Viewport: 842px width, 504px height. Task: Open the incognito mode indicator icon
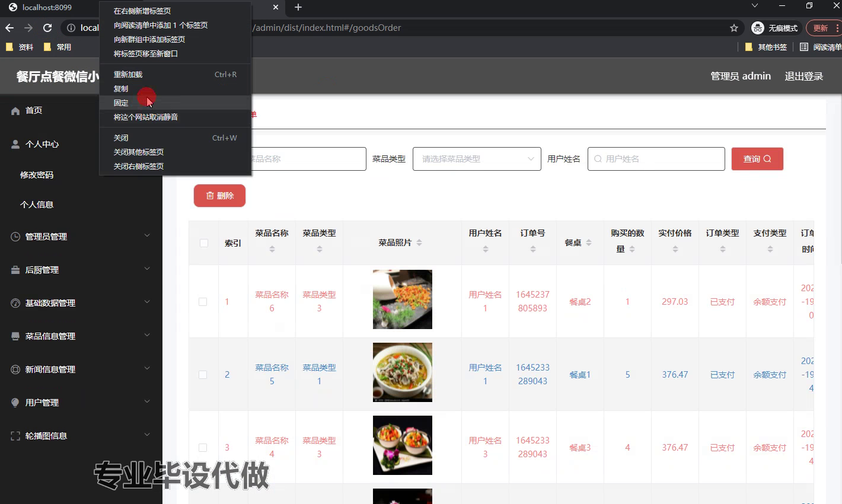pyautogui.click(x=758, y=28)
